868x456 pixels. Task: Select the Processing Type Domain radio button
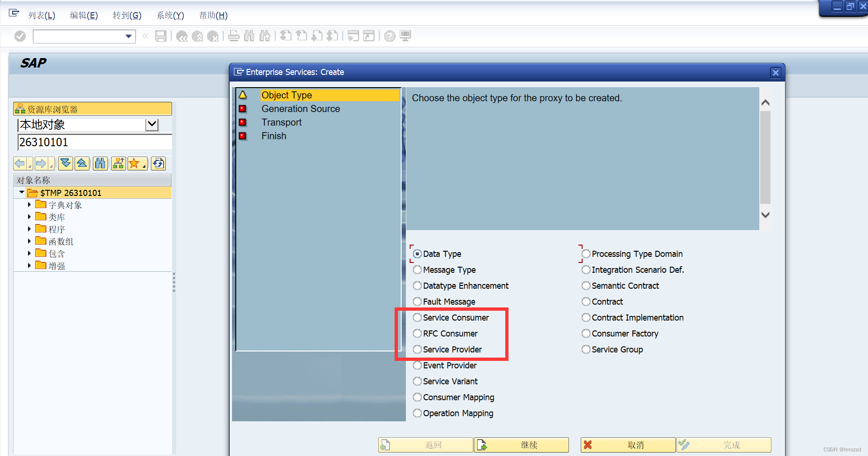586,254
